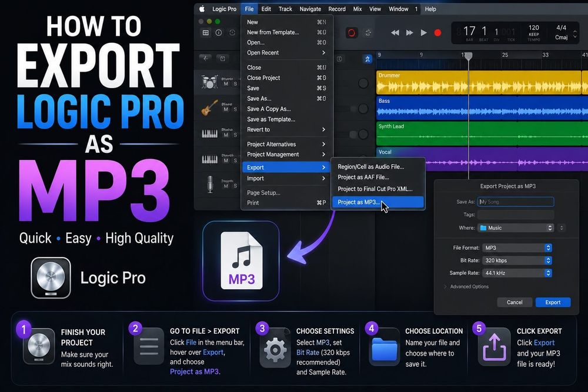Open the File Format dropdown set to MP3

click(517, 247)
